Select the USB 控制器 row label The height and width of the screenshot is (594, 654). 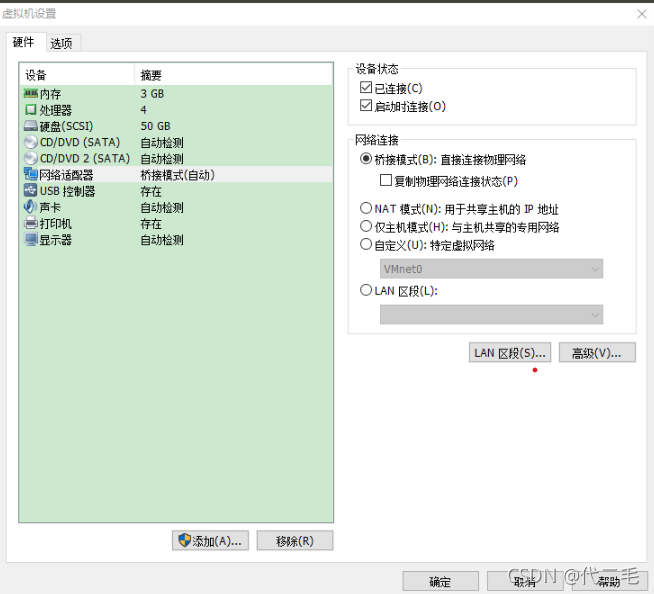[68, 191]
